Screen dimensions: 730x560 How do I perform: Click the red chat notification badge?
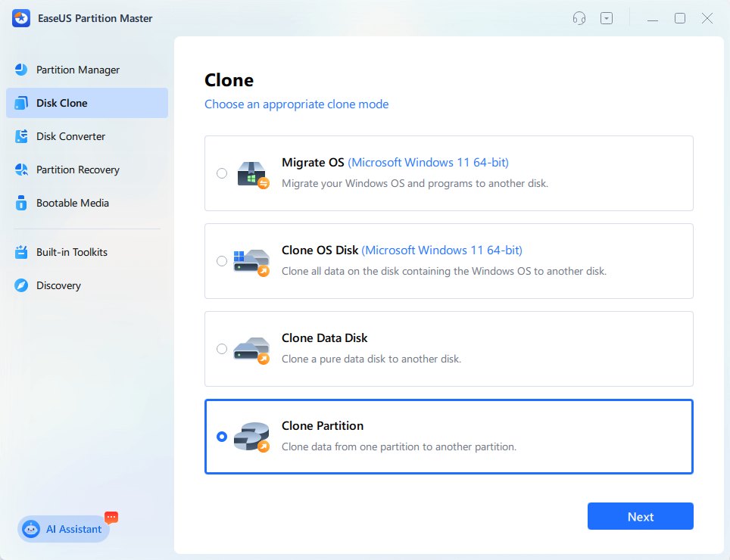[x=111, y=517]
